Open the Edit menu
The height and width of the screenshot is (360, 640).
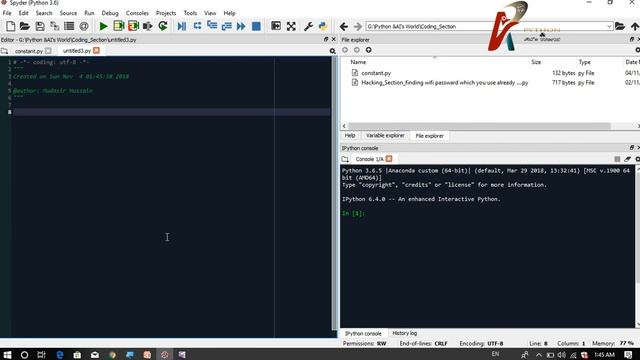pyautogui.click(x=23, y=13)
